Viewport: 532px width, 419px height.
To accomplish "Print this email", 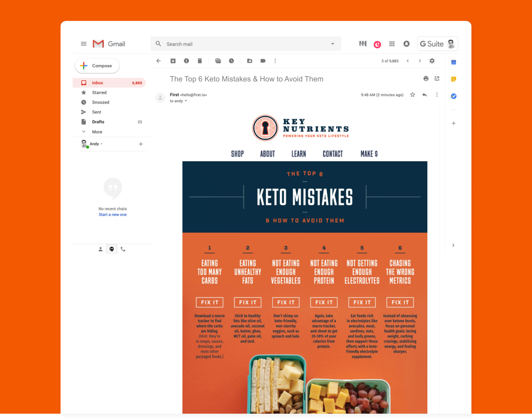I will (426, 79).
